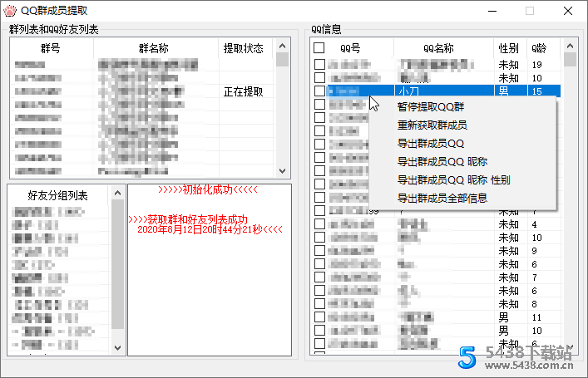The height and width of the screenshot is (378, 588).
Task: Click the 2020年8月12日20时44分21秒 timestamp line
Action: coord(210,229)
